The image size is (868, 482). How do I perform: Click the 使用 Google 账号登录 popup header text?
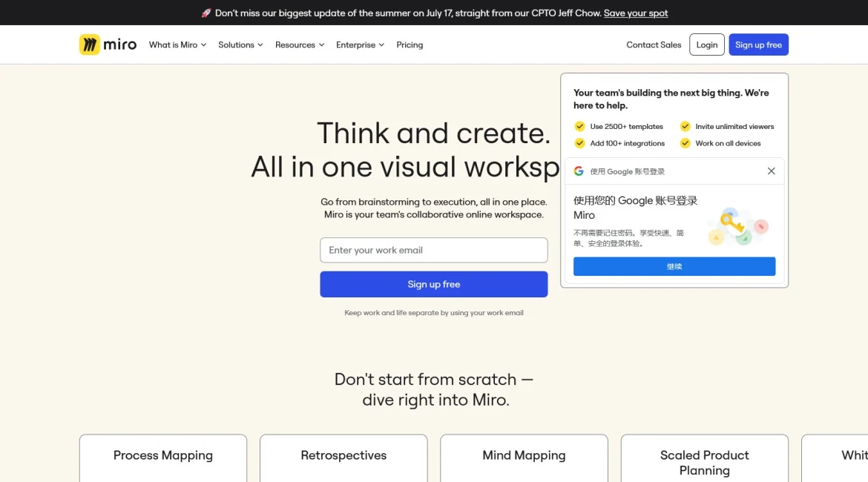(627, 171)
